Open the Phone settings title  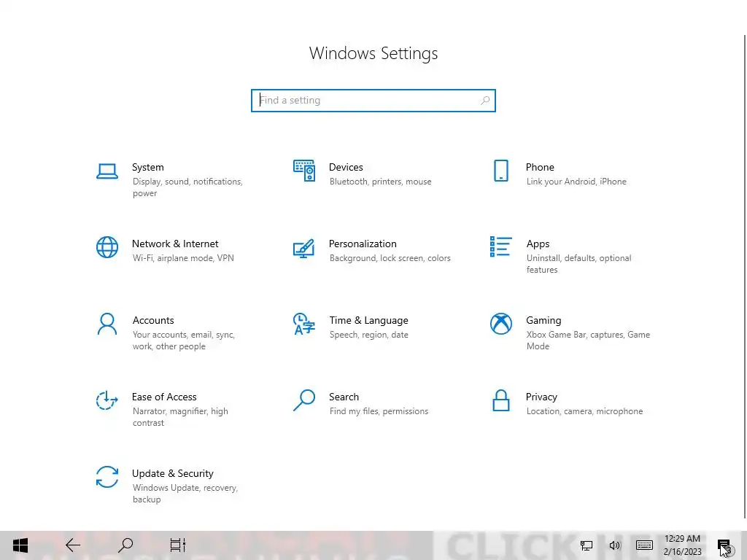coord(540,167)
